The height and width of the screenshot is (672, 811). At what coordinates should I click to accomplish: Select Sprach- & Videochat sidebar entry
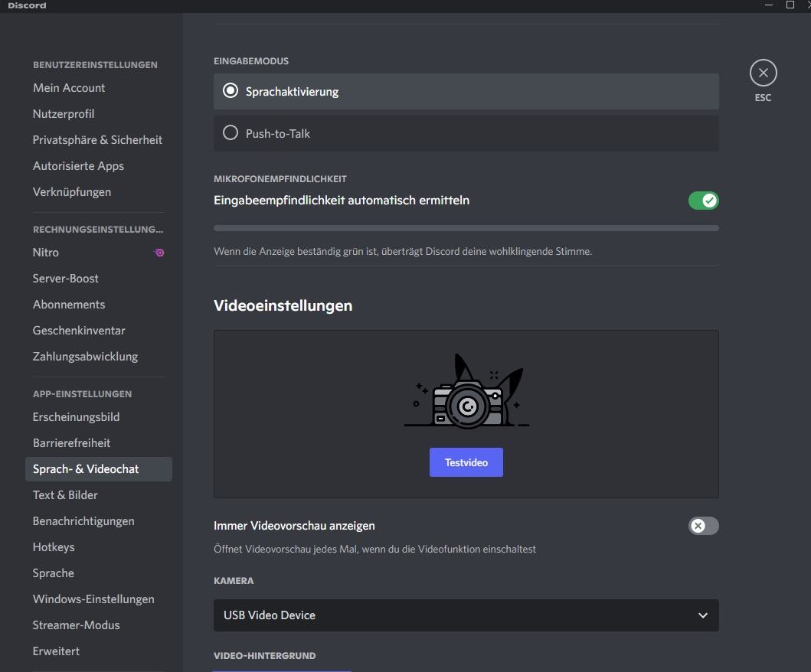(x=99, y=469)
